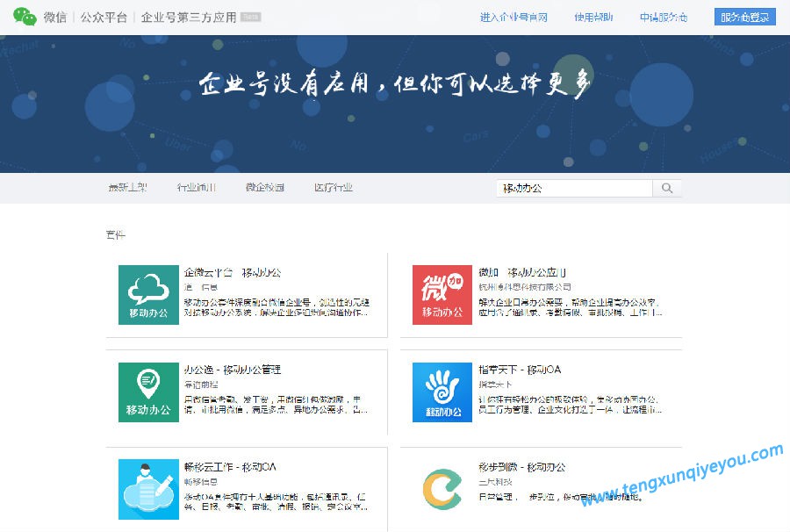Click the 畅移云工作 description starting 移动OA套件
790x532 pixels.
276,502
